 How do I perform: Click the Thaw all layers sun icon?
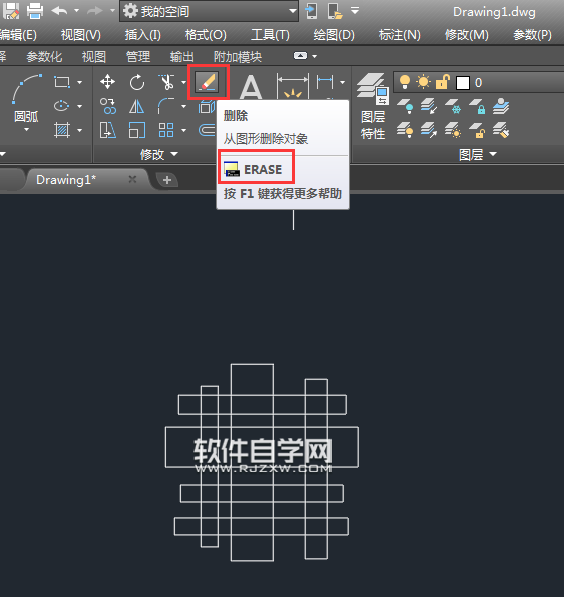coord(453,130)
